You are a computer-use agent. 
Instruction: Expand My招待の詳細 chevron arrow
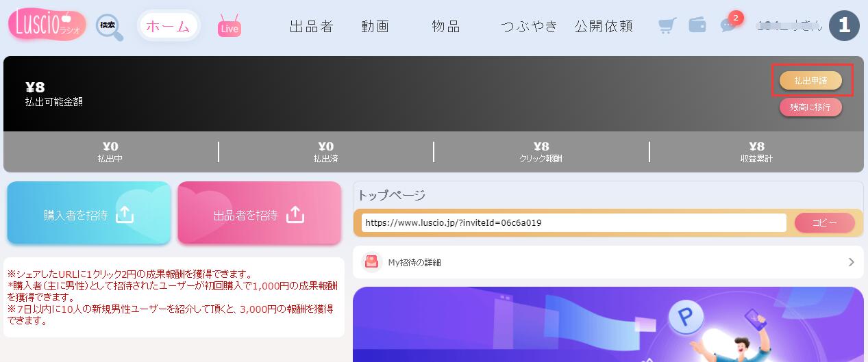852,262
